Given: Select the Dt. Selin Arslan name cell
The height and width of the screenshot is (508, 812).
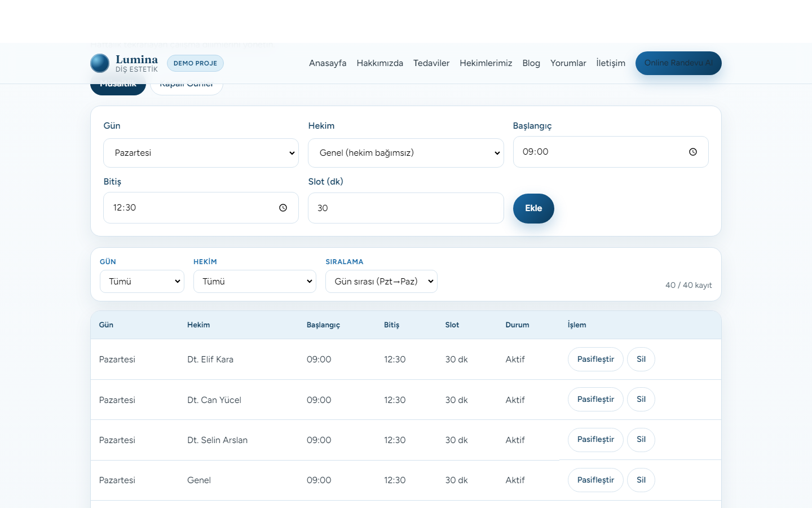Looking at the screenshot, I should pyautogui.click(x=217, y=440).
